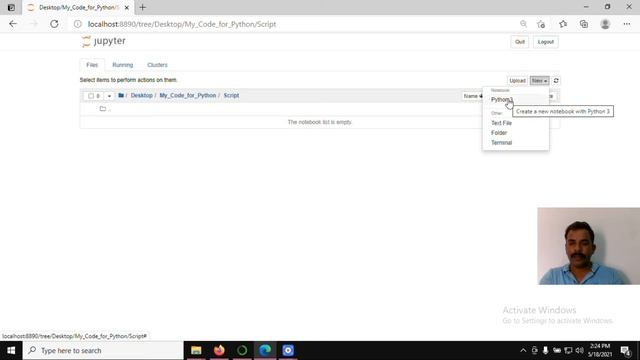Navigate to My_Code_for_Python breadcrumb
Image resolution: width=640 pixels, height=360 pixels.
coord(188,96)
